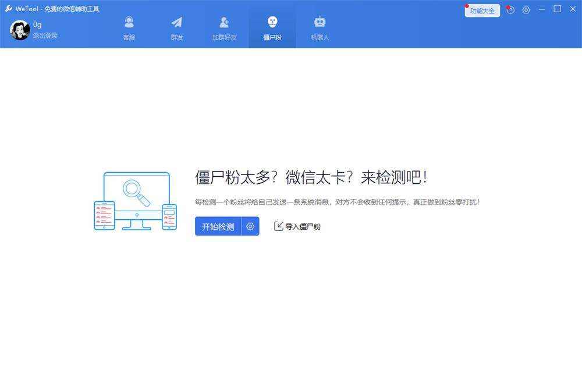
Task: Click the WeTool wrench logo
Action: tap(9, 9)
